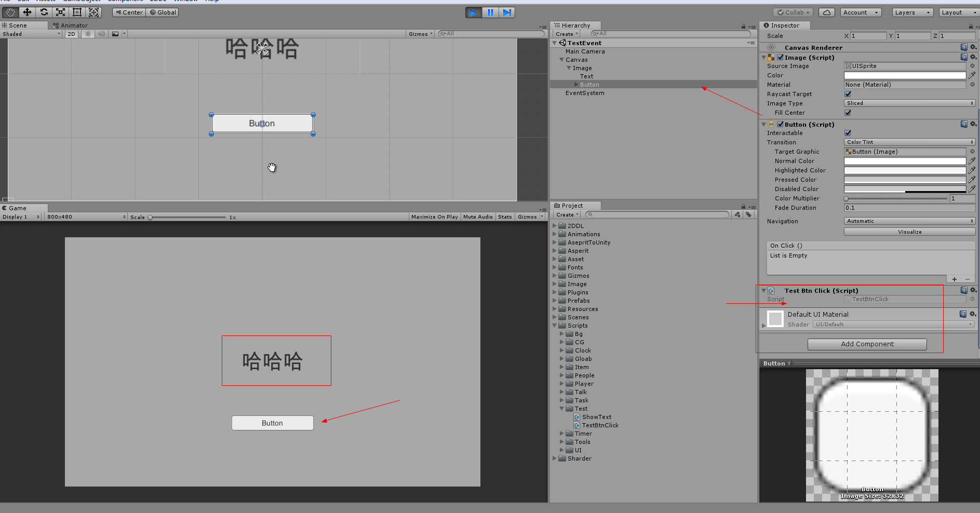
Task: Open Navigation Automatic dropdown
Action: point(909,221)
